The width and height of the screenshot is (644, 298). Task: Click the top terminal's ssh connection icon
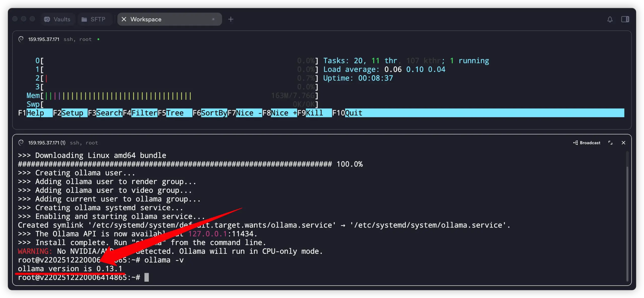click(x=21, y=39)
